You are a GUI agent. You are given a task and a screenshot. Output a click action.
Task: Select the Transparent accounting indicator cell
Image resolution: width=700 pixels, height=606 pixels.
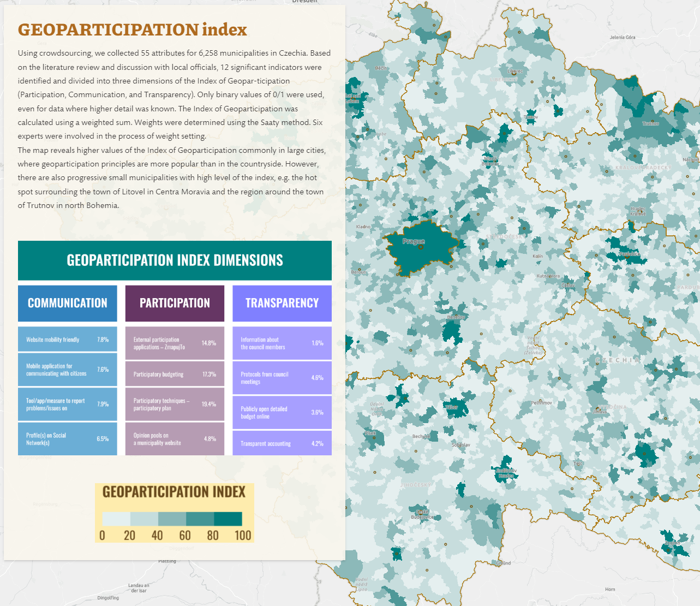pyautogui.click(x=282, y=443)
